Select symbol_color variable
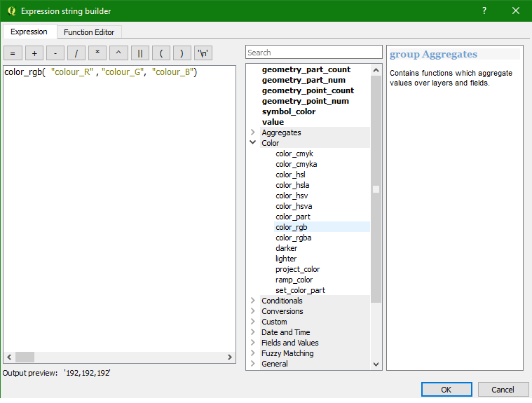This screenshot has height=403, width=532. (289, 111)
